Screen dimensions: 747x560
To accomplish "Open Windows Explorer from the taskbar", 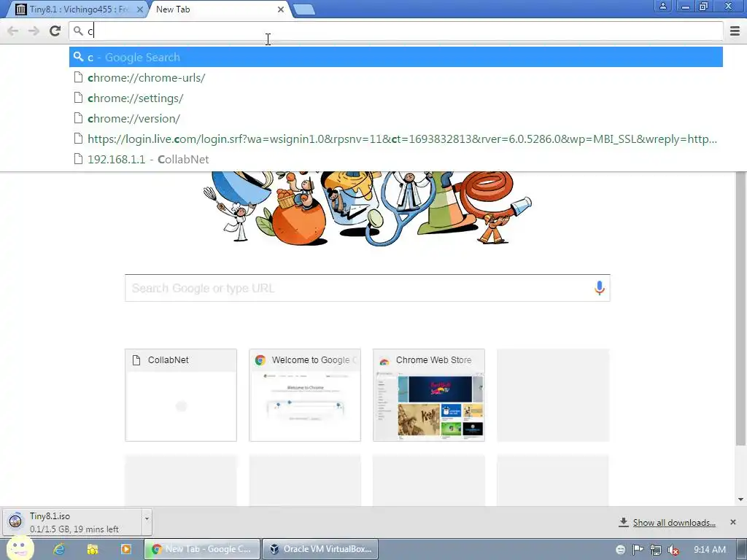I will [x=93, y=549].
